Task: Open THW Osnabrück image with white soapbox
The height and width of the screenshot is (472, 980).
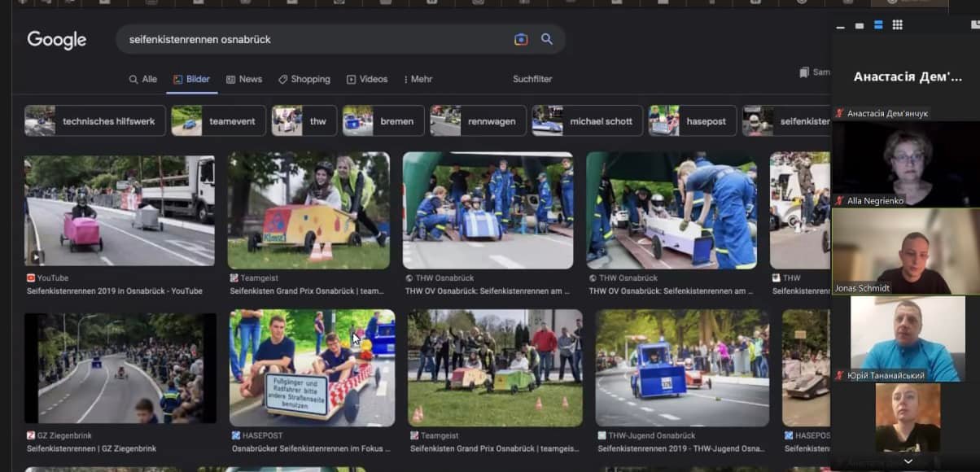Action: (672, 211)
